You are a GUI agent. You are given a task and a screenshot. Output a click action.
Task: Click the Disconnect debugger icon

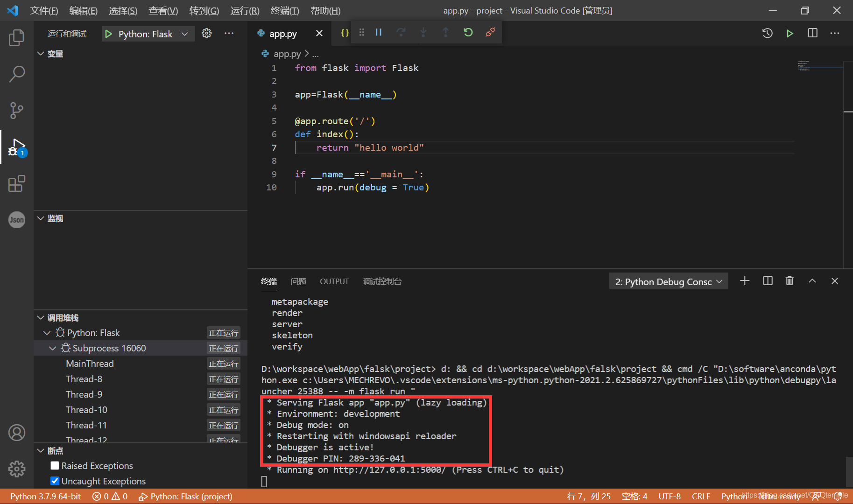point(490,32)
